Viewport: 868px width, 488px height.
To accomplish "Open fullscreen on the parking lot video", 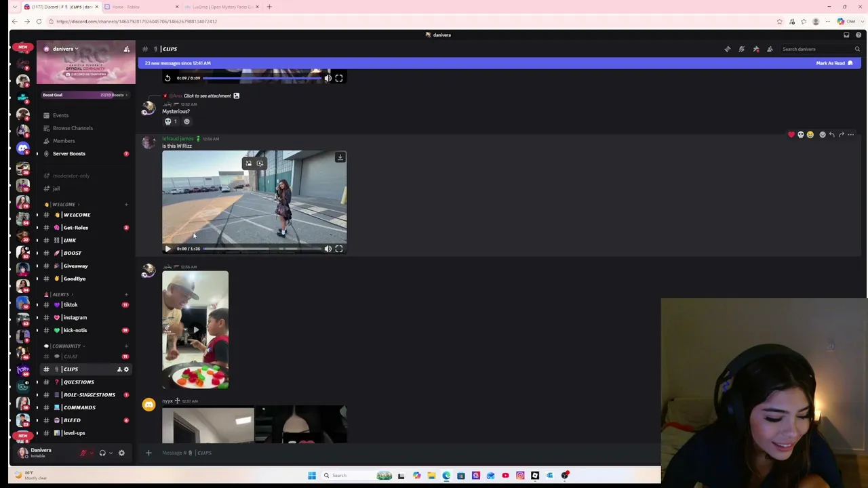I will [339, 249].
